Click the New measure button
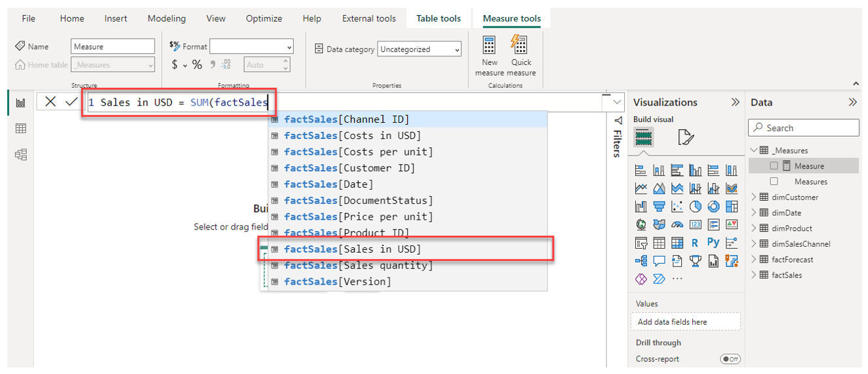 (x=490, y=56)
